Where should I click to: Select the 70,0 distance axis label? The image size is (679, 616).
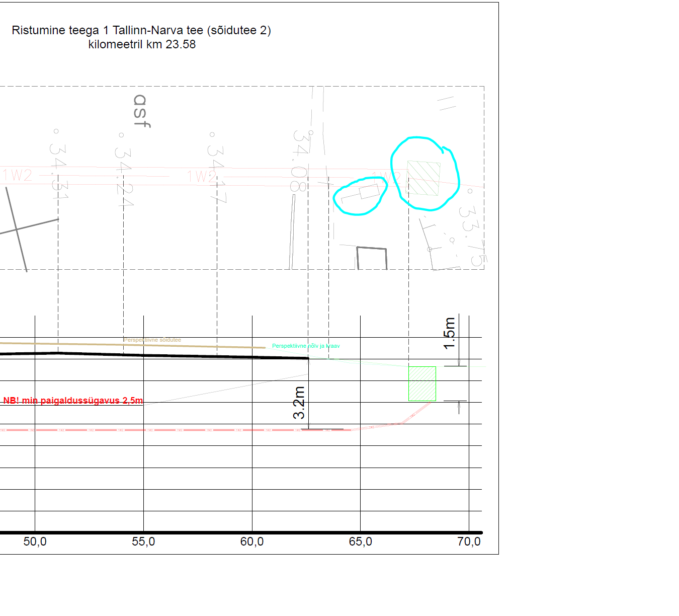469,542
